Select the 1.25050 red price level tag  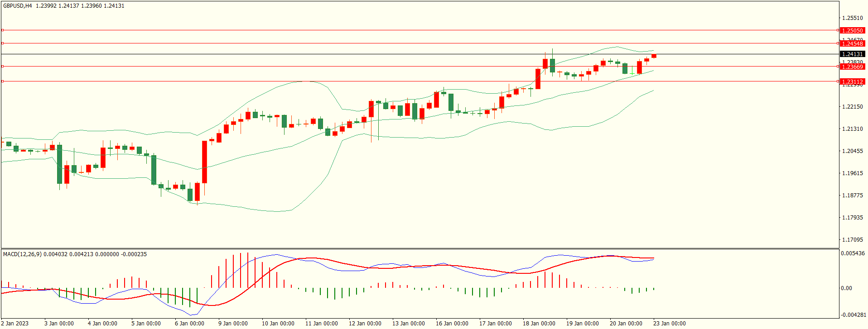pos(852,30)
